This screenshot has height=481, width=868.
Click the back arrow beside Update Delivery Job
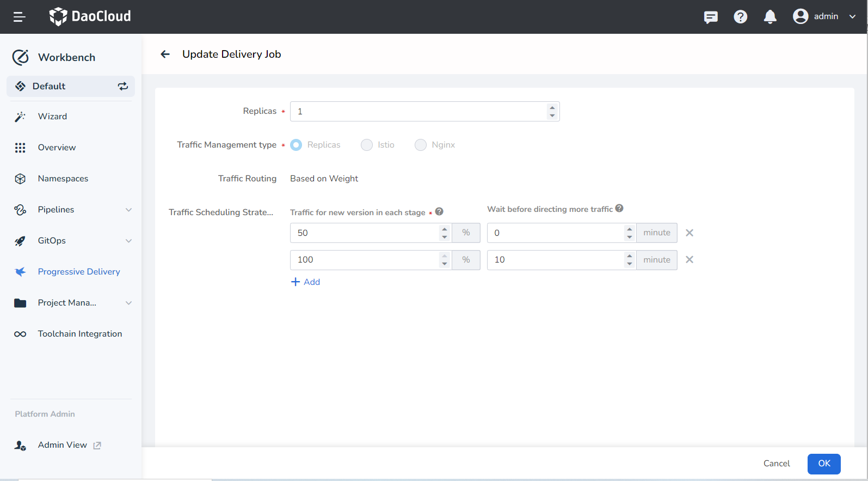[165, 54]
